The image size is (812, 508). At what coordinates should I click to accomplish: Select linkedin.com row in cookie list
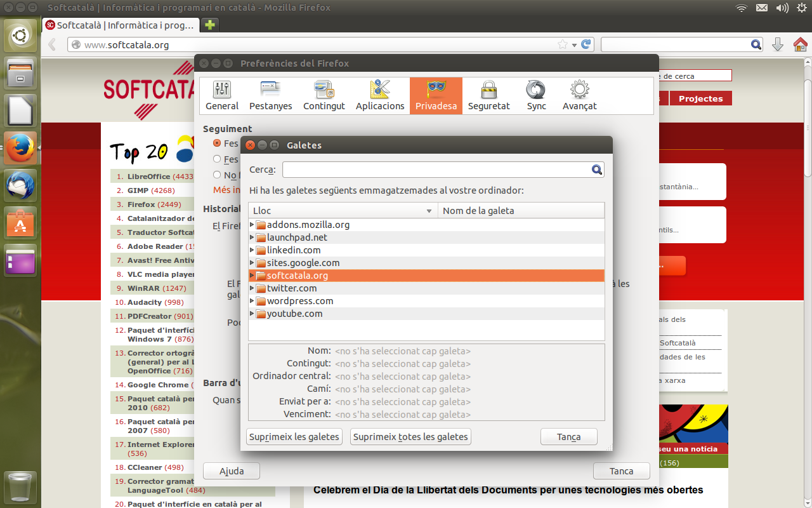click(x=426, y=250)
